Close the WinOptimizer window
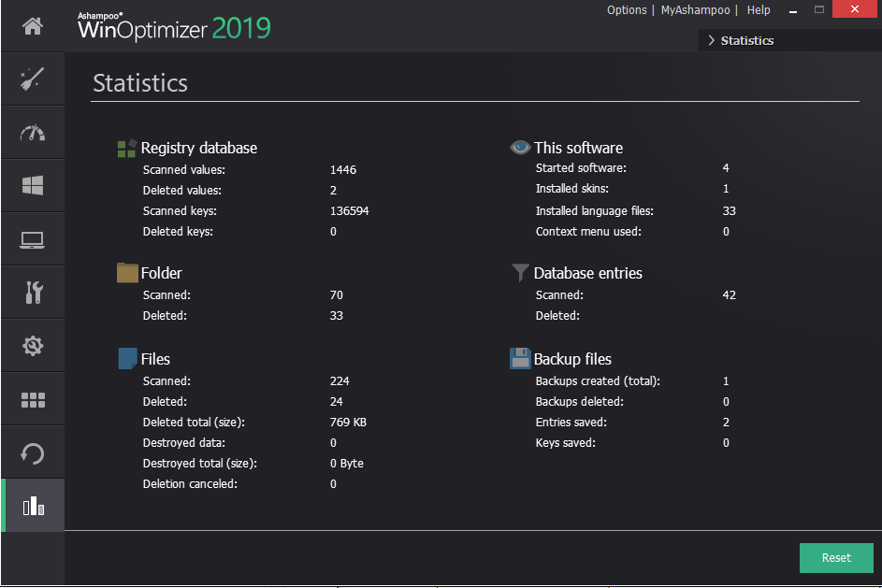This screenshot has width=882, height=588. pos(855,9)
